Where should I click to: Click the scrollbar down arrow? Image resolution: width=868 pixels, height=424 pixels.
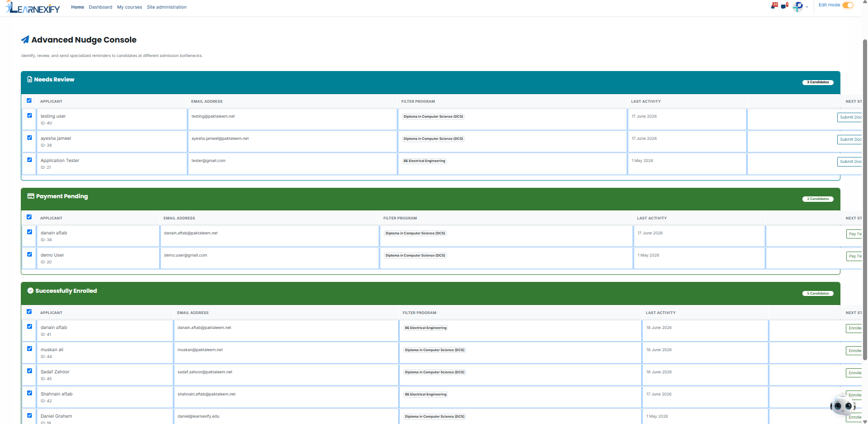coord(865,421)
